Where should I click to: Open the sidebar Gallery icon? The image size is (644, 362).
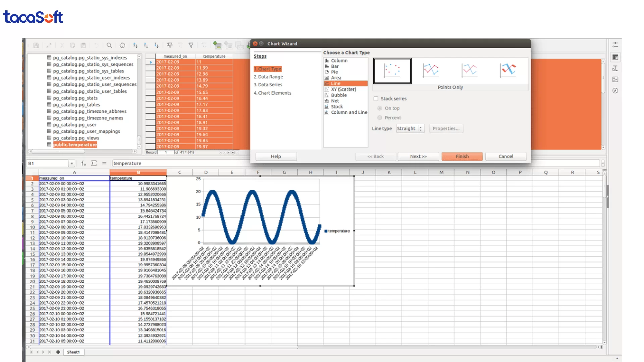tap(615, 79)
